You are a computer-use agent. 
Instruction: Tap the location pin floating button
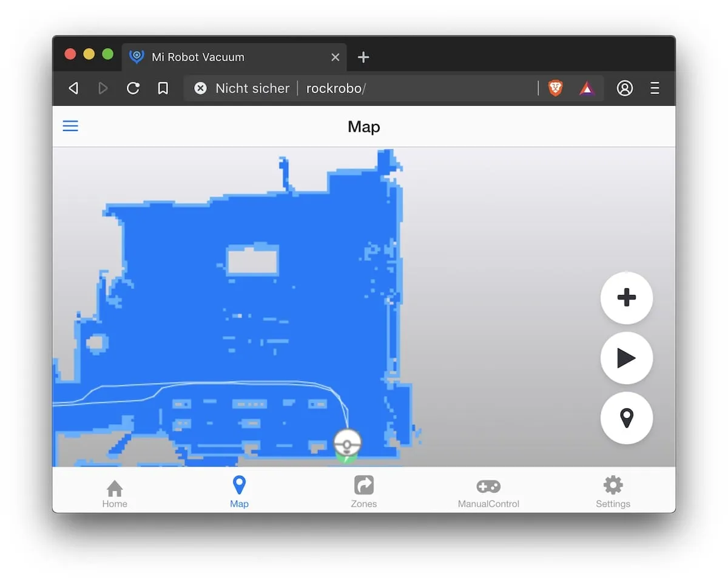[x=626, y=418]
